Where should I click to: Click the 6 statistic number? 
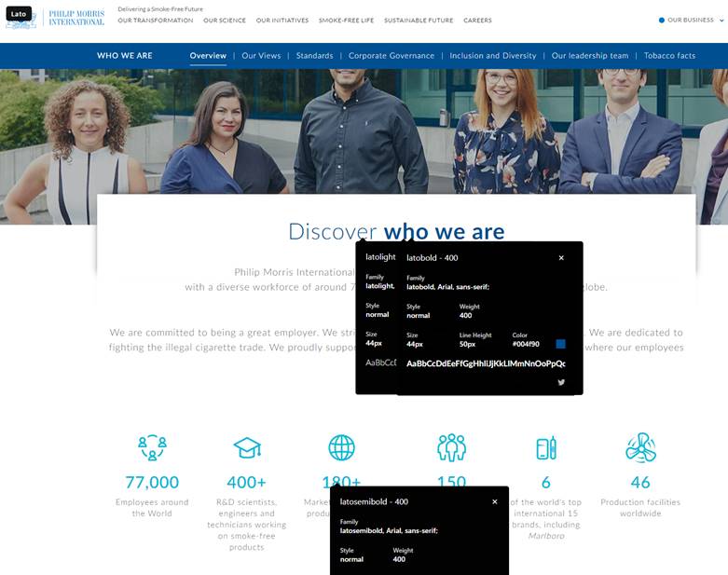(x=546, y=482)
